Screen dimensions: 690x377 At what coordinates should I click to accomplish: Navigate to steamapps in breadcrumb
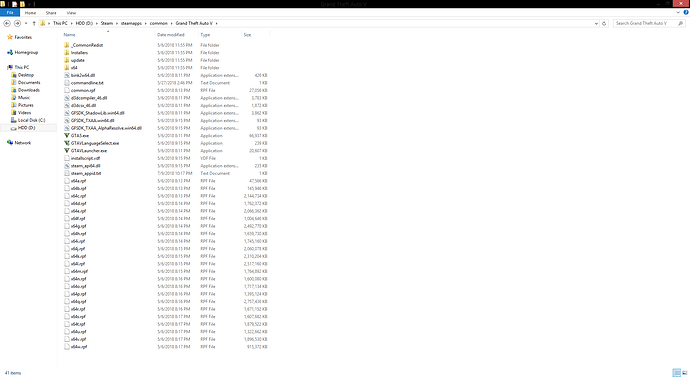click(132, 23)
